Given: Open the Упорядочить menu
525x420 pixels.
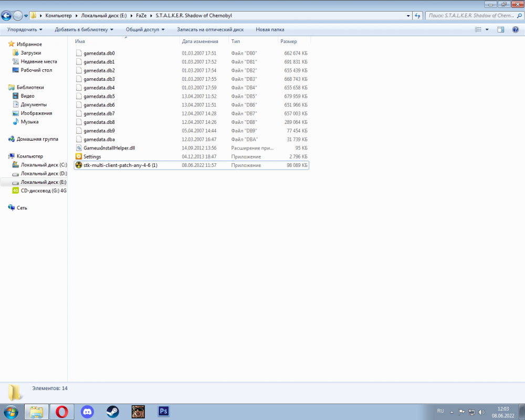Looking at the screenshot, I should pyautogui.click(x=25, y=29).
